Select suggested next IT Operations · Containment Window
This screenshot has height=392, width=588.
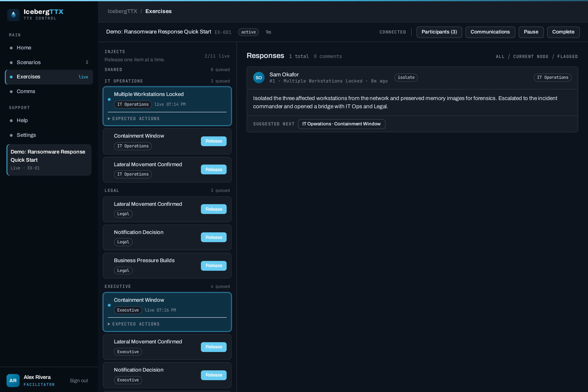tap(342, 124)
